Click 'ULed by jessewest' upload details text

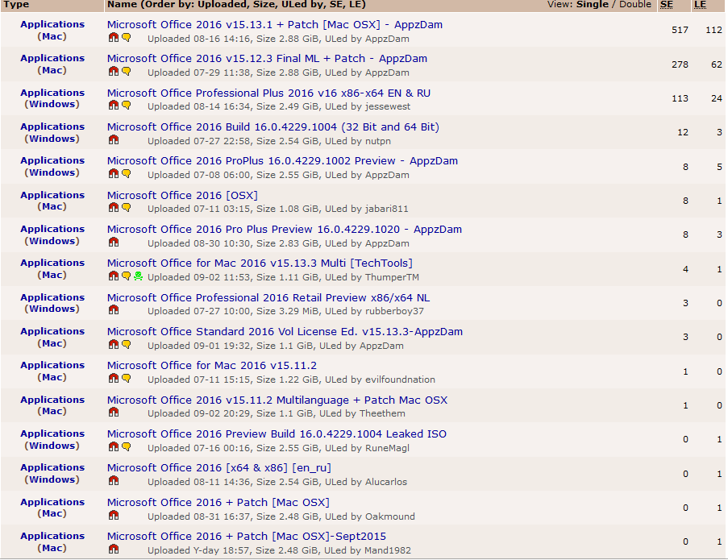tap(368, 106)
